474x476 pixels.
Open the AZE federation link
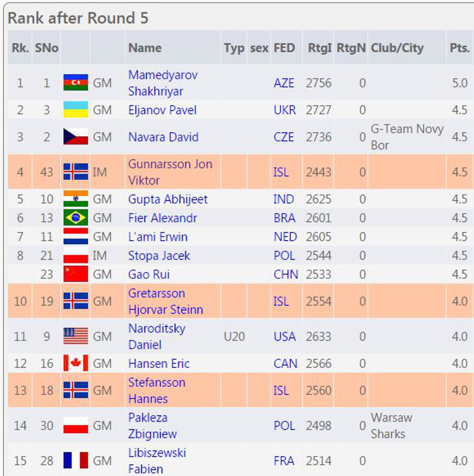pos(284,83)
